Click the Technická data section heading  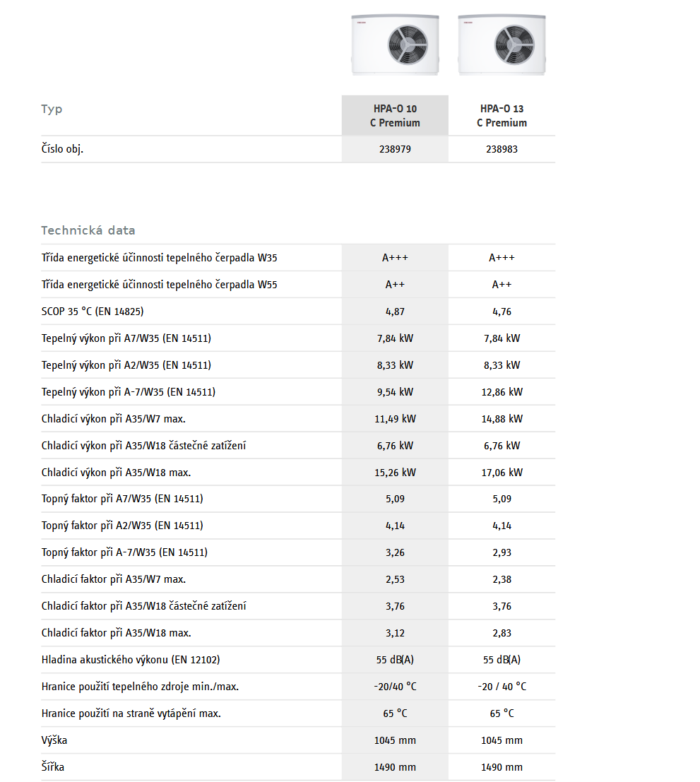click(88, 230)
